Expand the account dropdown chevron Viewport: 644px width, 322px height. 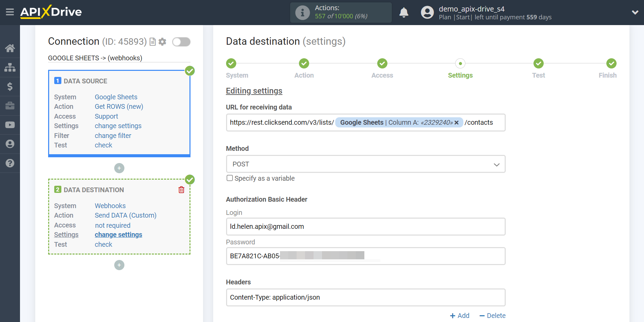635,13
